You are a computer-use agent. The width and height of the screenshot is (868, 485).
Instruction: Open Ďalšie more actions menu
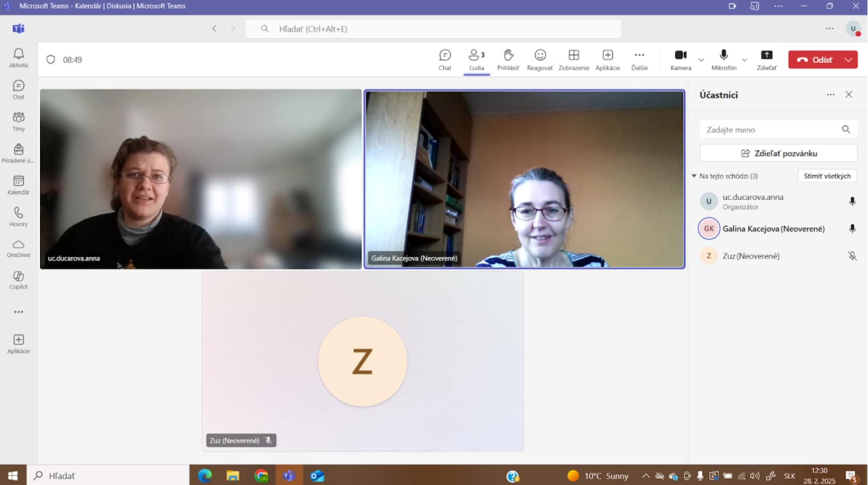coord(639,60)
